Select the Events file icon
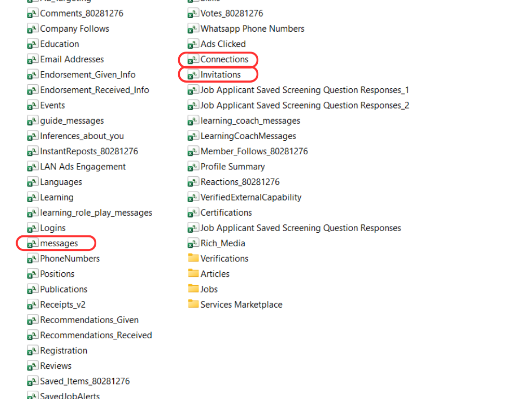 33,105
